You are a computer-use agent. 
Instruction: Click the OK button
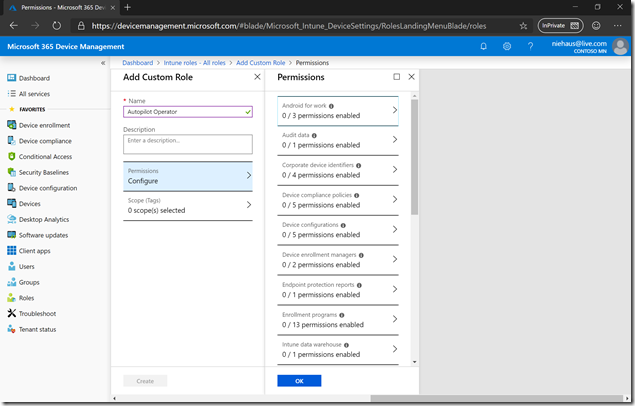click(x=299, y=381)
